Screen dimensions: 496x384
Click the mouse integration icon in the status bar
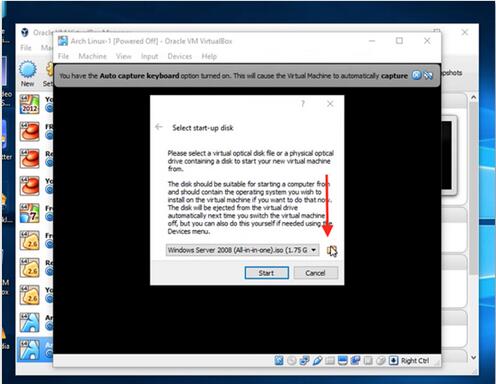381,361
